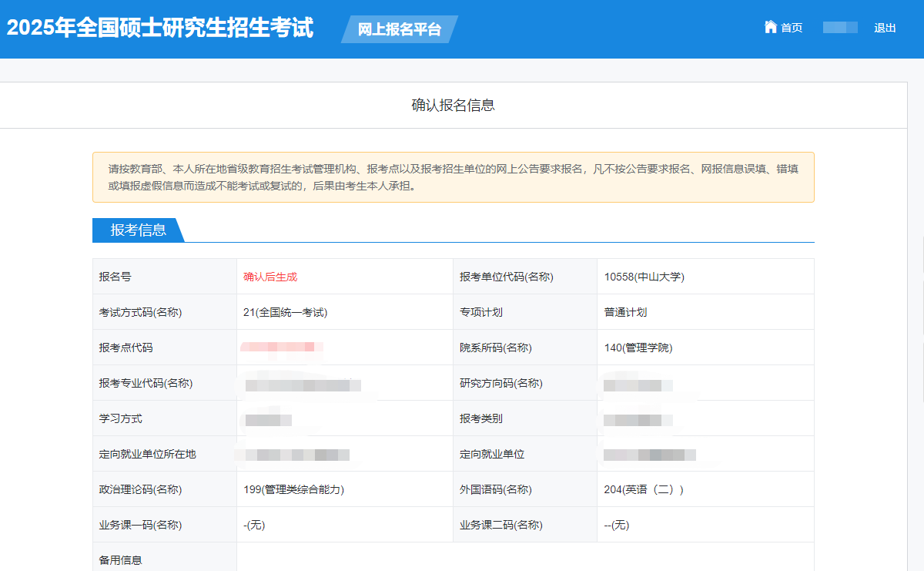Viewport: 924px width, 571px height.
Task: Select the 140(管理学院) department value
Action: pyautogui.click(x=638, y=348)
